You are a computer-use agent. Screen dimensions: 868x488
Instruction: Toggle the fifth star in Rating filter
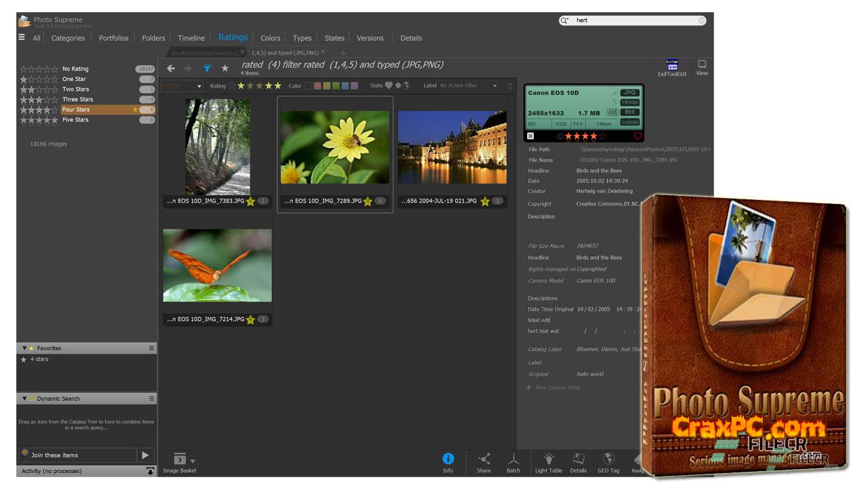(x=277, y=86)
